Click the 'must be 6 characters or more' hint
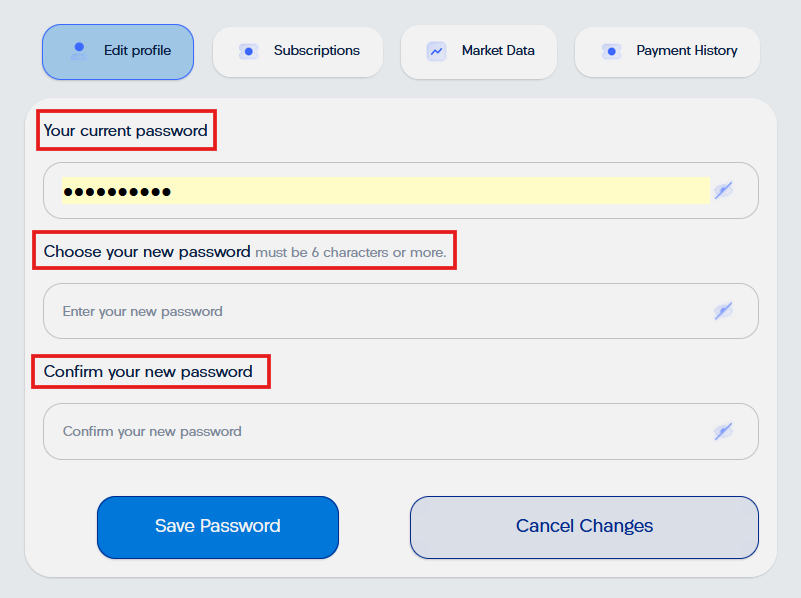Screen dimensions: 801x598 [x=351, y=252]
